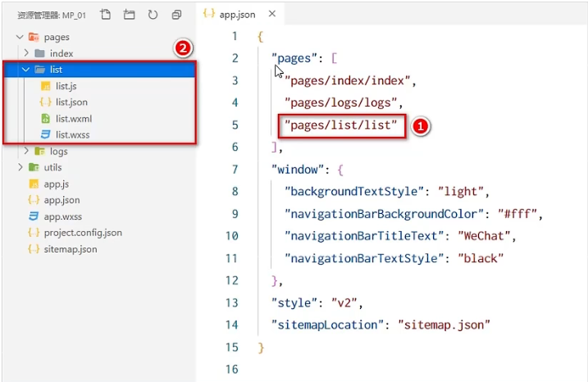Click the pages folder icon
The width and height of the screenshot is (588, 382).
click(x=34, y=37)
